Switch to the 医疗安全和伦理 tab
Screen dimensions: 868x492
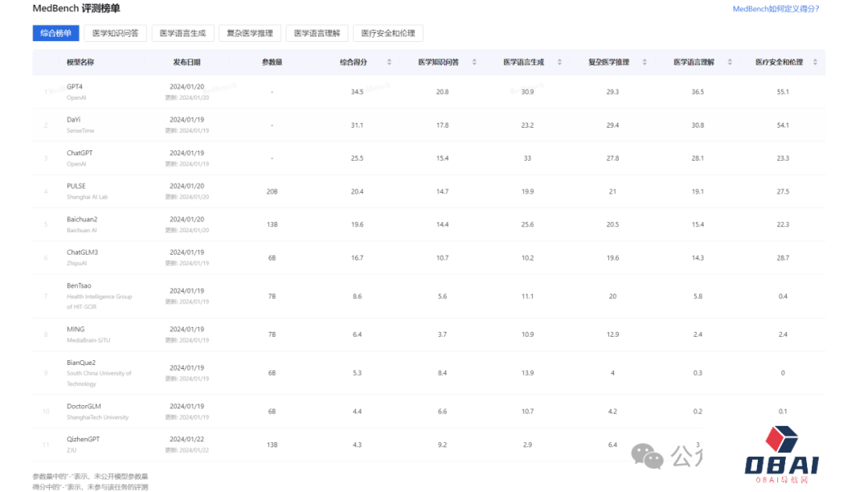[388, 33]
